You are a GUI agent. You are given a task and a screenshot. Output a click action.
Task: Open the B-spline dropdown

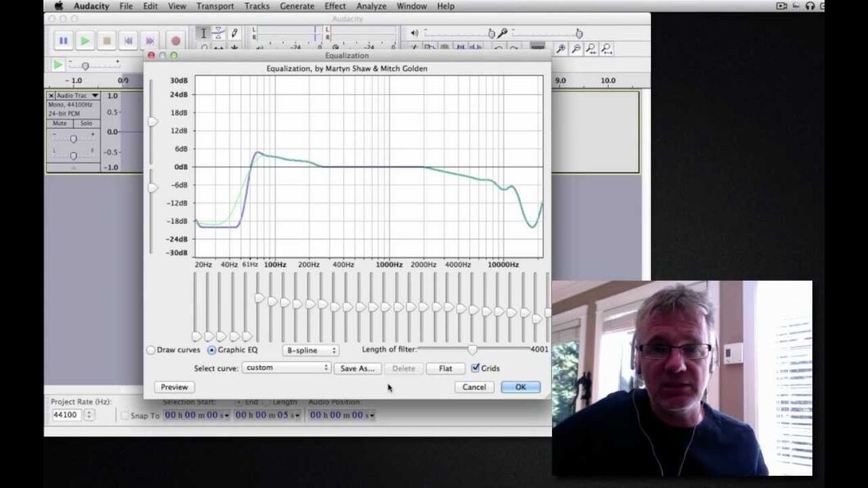pyautogui.click(x=311, y=350)
